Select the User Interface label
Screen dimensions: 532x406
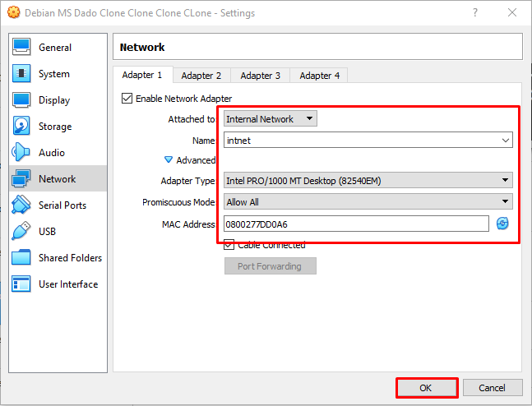tap(68, 284)
